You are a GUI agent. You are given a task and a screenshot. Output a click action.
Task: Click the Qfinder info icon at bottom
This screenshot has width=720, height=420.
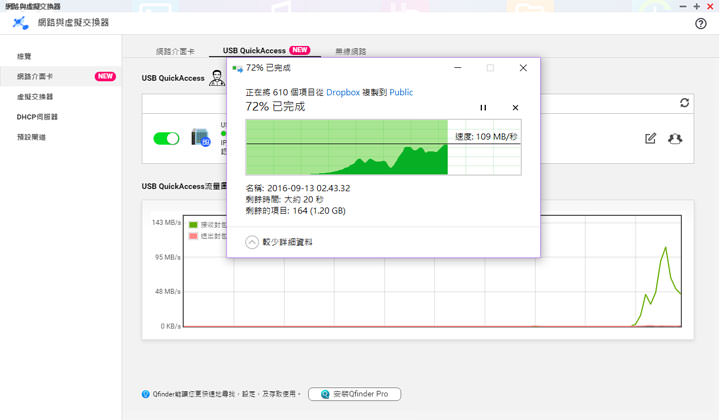click(146, 394)
